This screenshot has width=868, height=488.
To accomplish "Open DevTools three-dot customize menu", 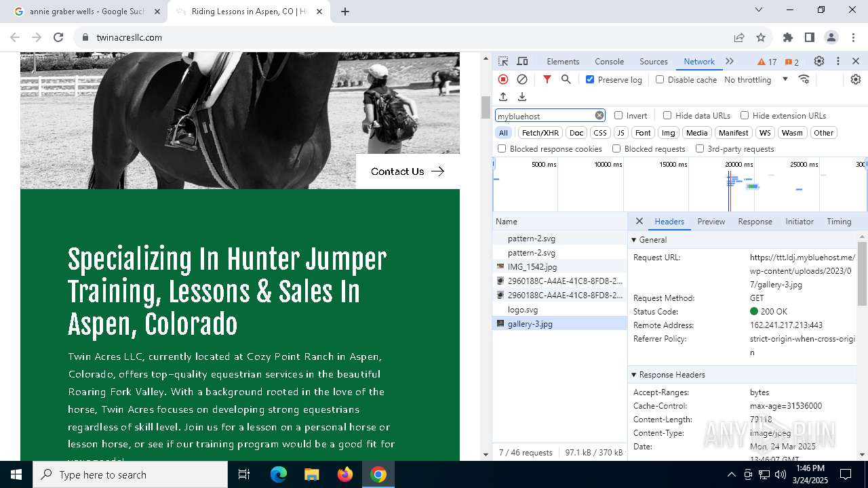I will pos(838,61).
